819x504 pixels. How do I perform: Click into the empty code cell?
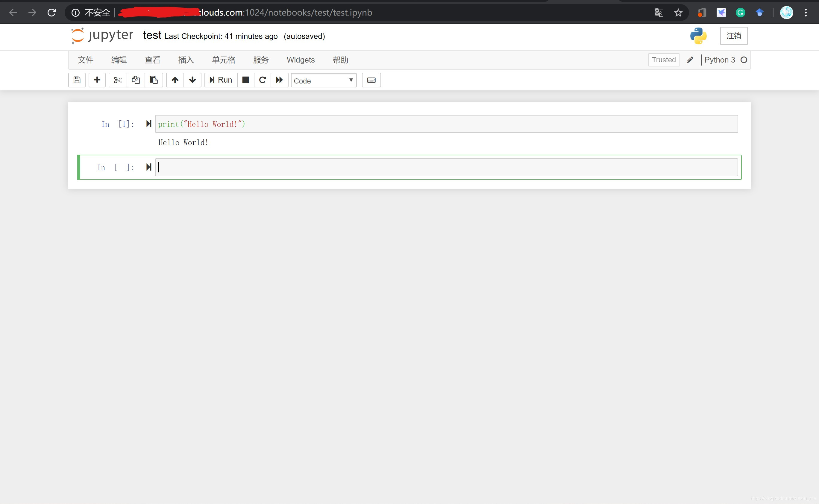(x=446, y=167)
